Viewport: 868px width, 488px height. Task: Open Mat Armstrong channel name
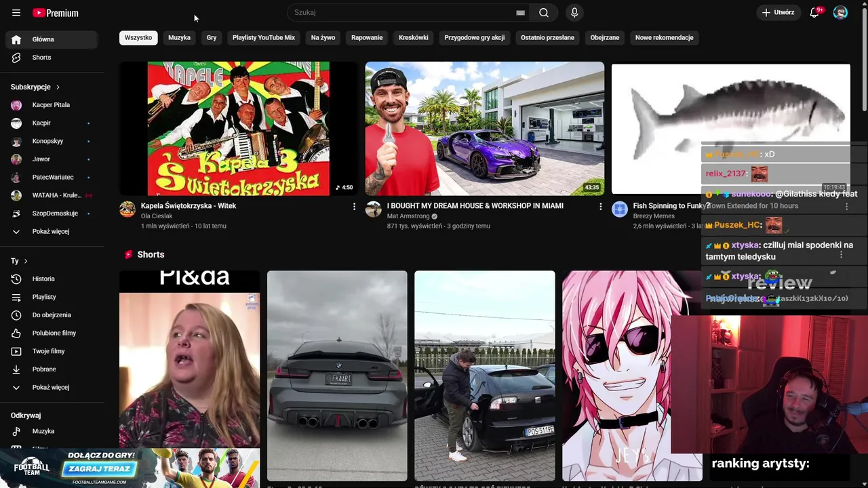409,216
